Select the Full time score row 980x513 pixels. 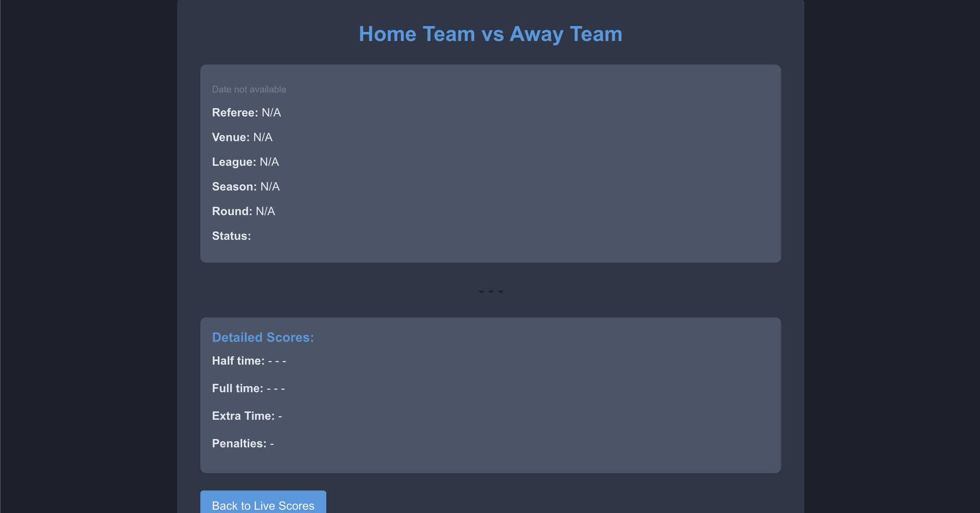[248, 388]
